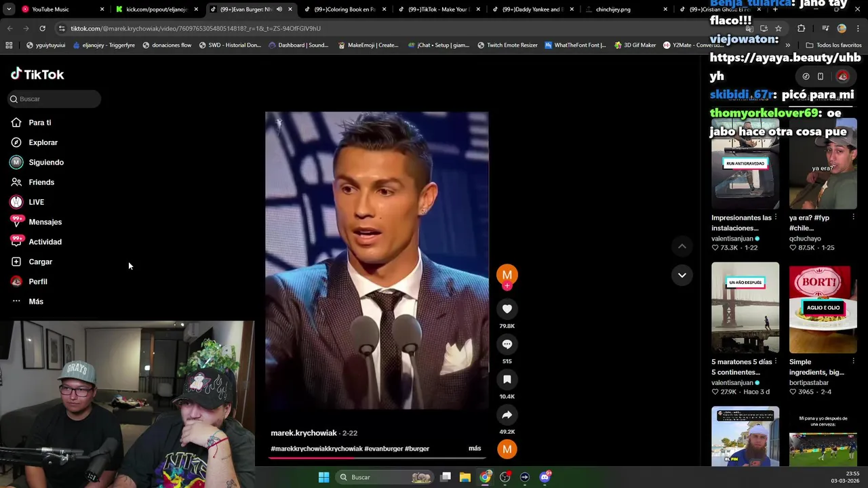Go to previous video arrow
This screenshot has width=868, height=488.
pyautogui.click(x=682, y=247)
